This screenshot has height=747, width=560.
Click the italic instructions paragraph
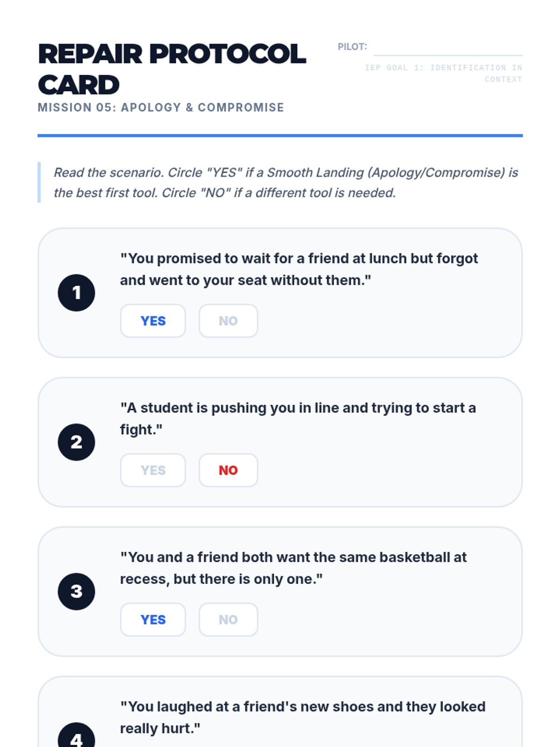pos(286,183)
